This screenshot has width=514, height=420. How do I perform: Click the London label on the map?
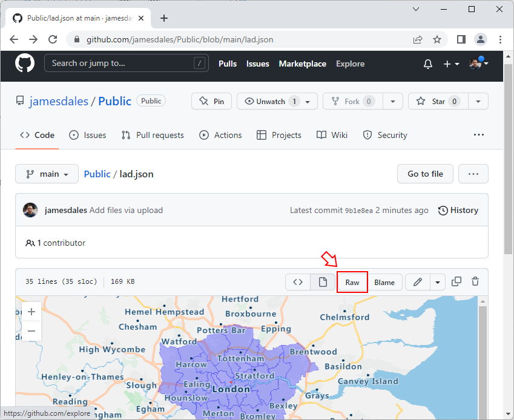(x=231, y=389)
